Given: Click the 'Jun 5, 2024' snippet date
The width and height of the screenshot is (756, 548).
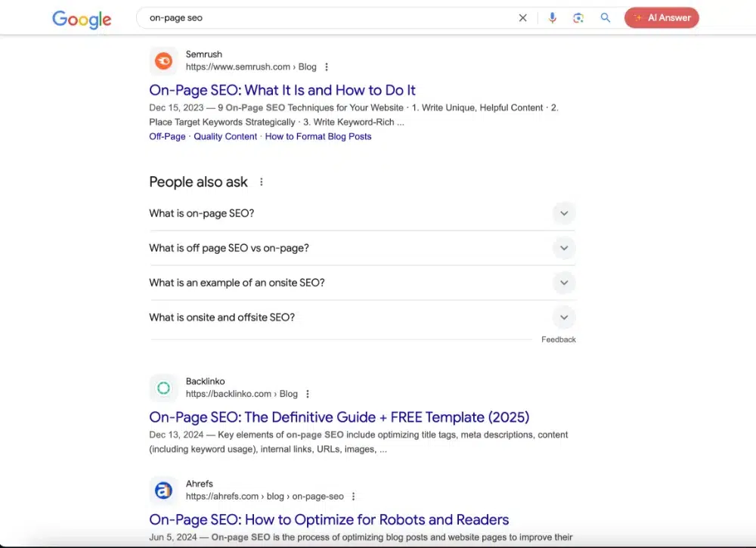Looking at the screenshot, I should point(173,537).
